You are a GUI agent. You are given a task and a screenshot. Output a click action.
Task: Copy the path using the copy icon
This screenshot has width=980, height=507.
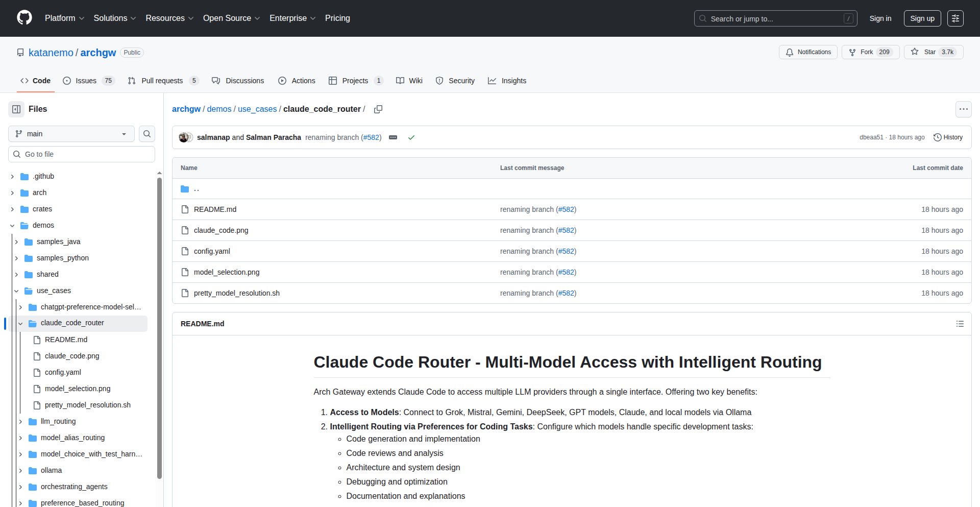378,109
